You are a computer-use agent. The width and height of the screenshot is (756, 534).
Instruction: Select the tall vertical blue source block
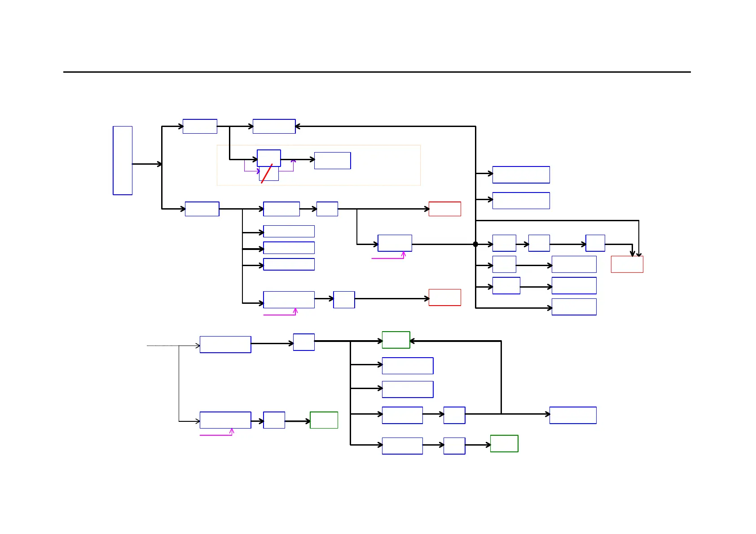click(x=123, y=161)
